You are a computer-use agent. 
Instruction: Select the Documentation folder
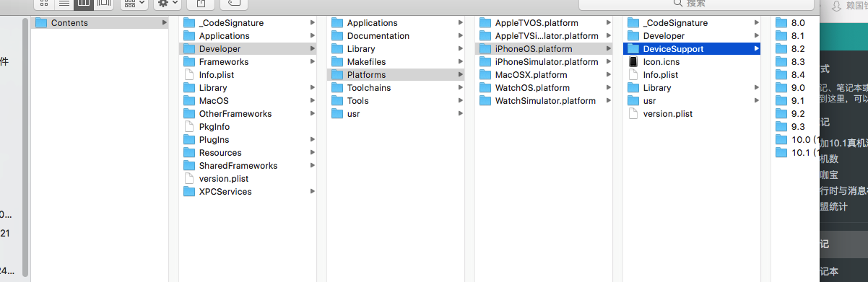[x=396, y=36]
